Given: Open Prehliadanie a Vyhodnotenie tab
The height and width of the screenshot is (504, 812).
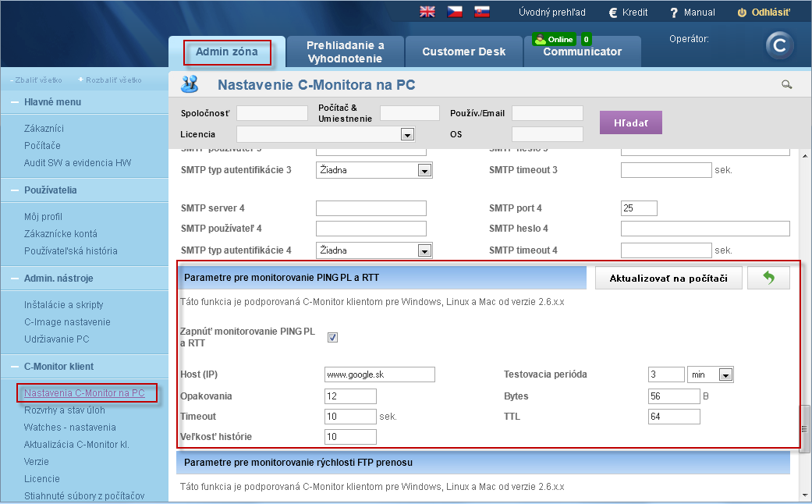Looking at the screenshot, I should (346, 51).
